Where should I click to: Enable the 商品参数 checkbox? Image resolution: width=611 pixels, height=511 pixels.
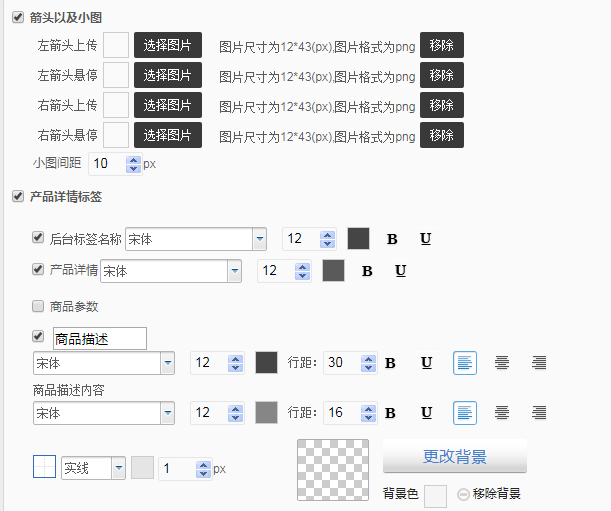[38, 306]
